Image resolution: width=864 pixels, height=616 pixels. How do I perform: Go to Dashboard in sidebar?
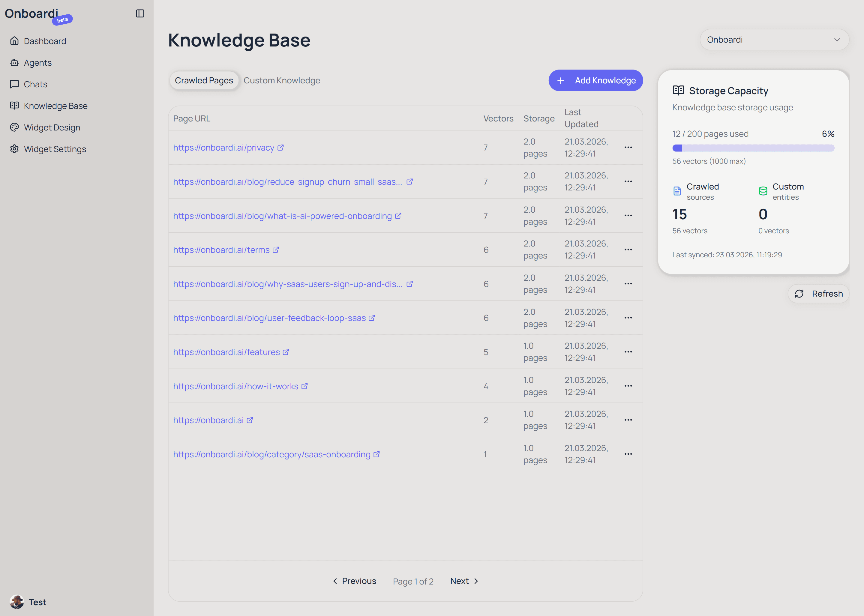click(45, 41)
